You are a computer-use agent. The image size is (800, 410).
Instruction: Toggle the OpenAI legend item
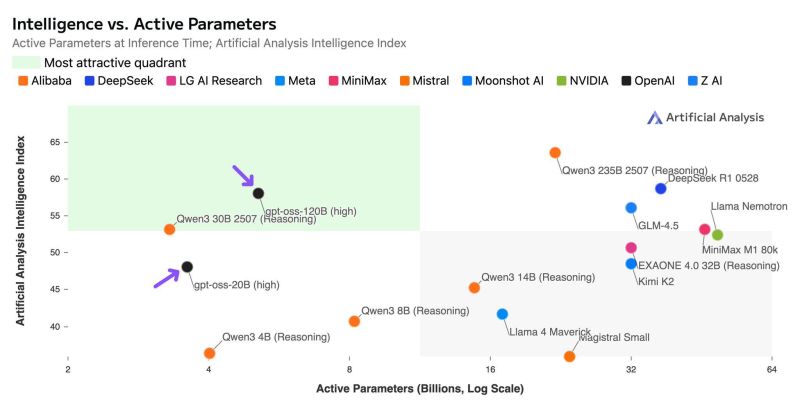pyautogui.click(x=648, y=81)
